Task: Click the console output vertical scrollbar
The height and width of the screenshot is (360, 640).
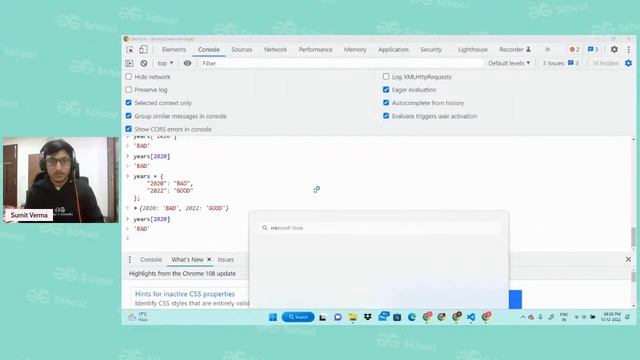Action: (633, 237)
